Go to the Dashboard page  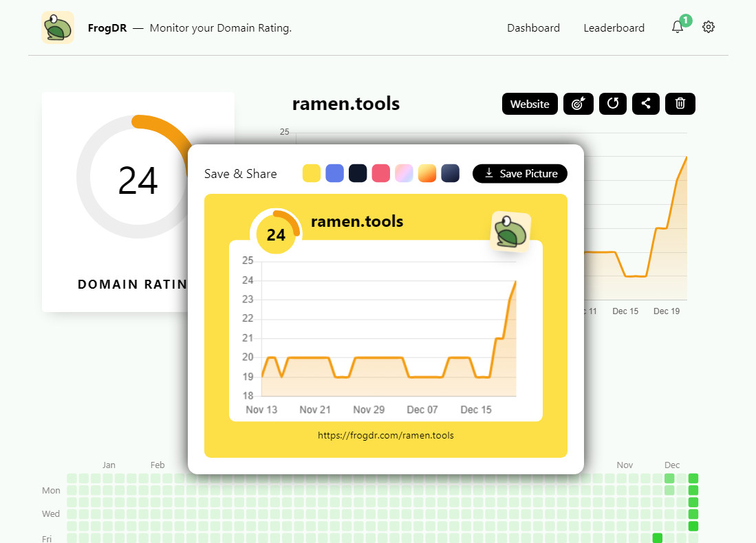coord(533,28)
